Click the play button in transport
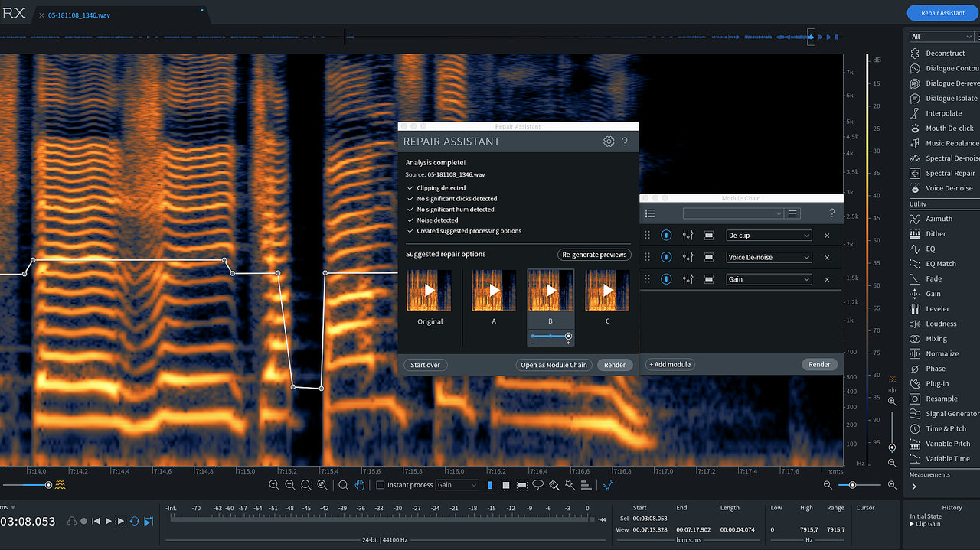This screenshot has width=980, height=550. [109, 522]
